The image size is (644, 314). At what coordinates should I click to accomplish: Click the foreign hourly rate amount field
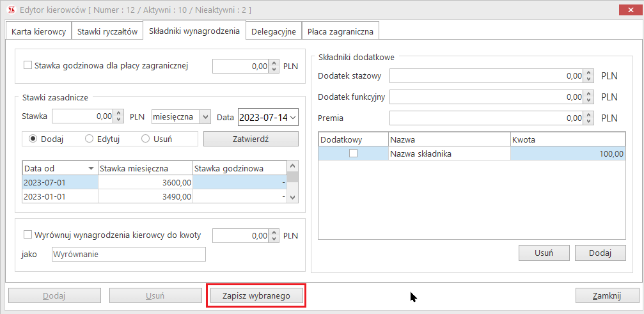[x=240, y=66]
